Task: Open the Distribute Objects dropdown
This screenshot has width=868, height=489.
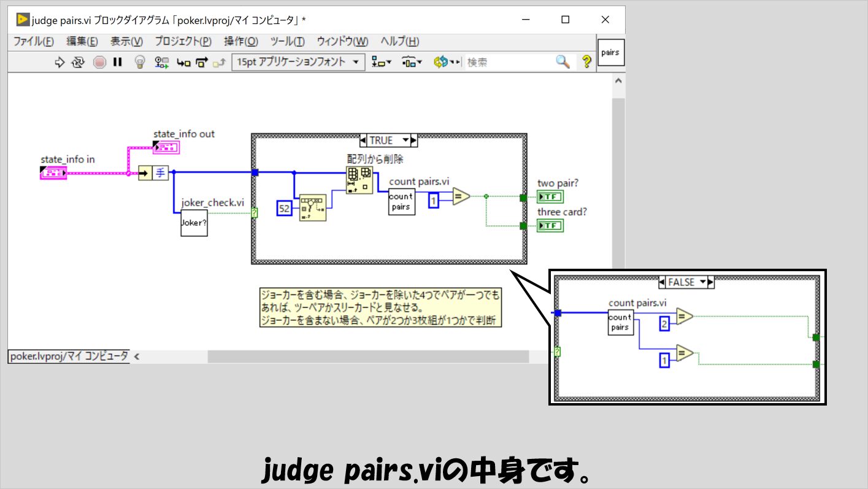Action: click(x=412, y=62)
